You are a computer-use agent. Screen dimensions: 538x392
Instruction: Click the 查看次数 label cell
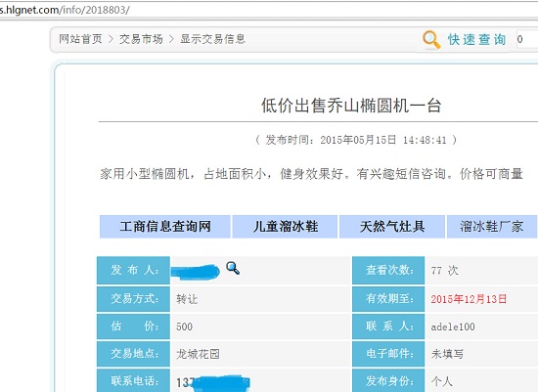point(388,270)
